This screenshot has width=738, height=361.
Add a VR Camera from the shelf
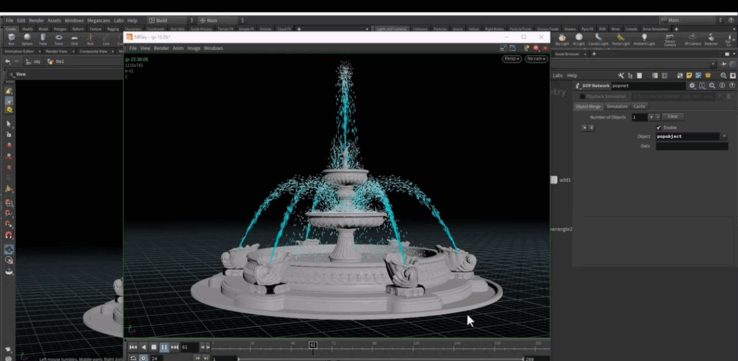(x=692, y=40)
